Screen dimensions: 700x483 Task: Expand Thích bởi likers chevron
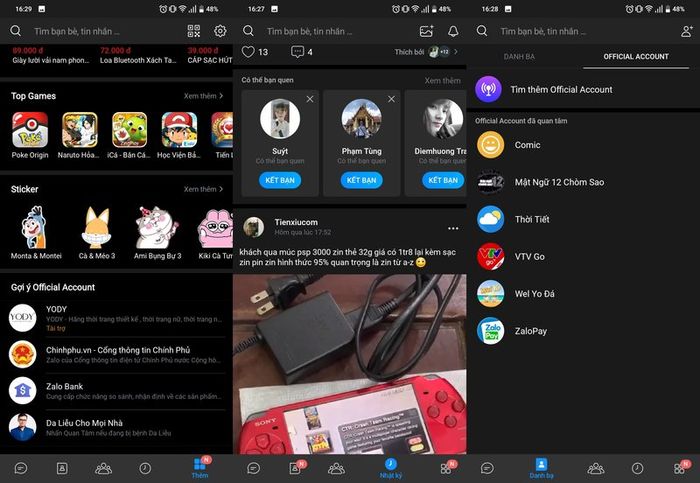(x=456, y=52)
